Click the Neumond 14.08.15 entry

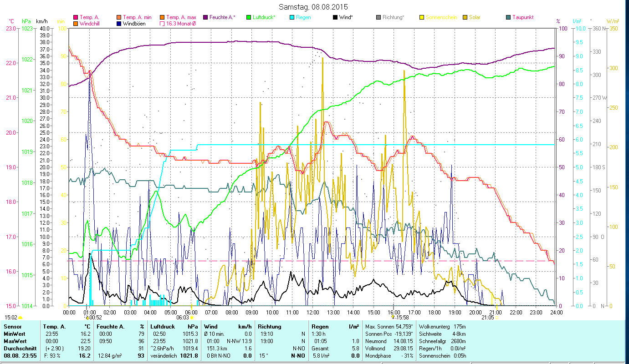(389, 341)
